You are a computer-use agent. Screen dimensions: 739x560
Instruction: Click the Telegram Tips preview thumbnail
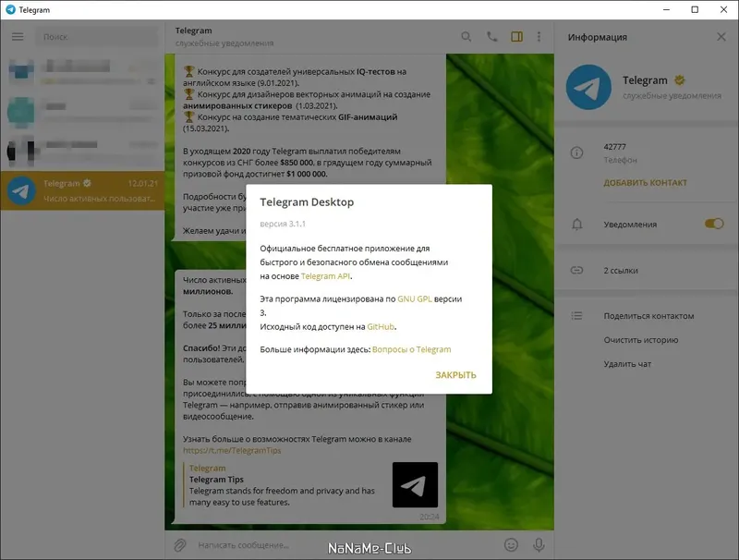click(415, 484)
